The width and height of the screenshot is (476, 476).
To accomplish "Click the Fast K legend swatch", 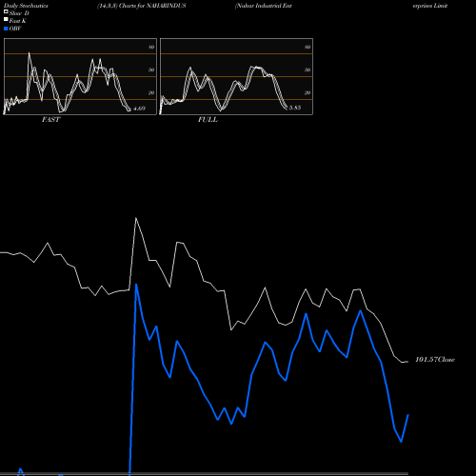I will pos(6,19).
